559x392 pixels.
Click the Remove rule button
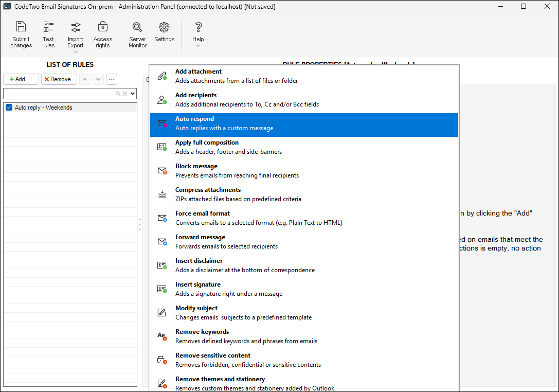coord(59,79)
